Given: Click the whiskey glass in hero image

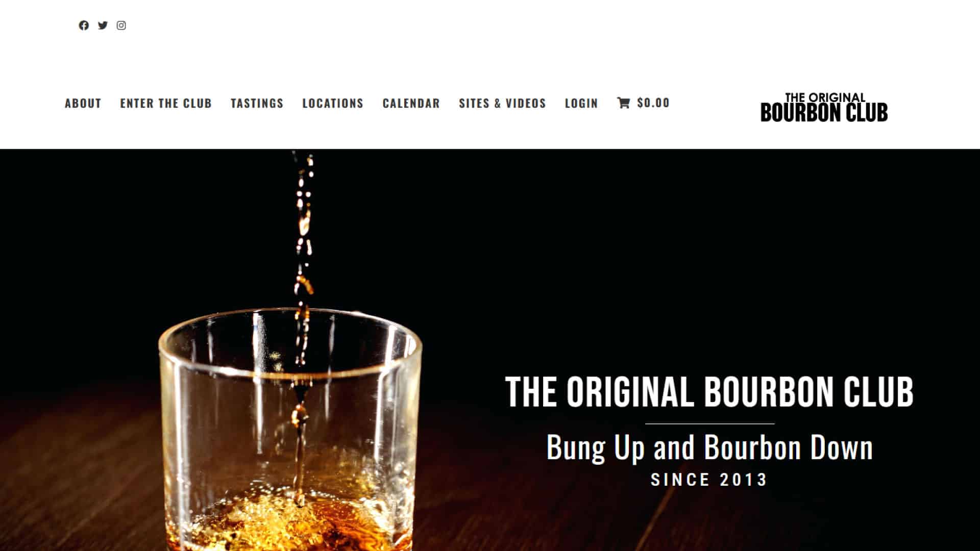Looking at the screenshot, I should tap(290, 429).
